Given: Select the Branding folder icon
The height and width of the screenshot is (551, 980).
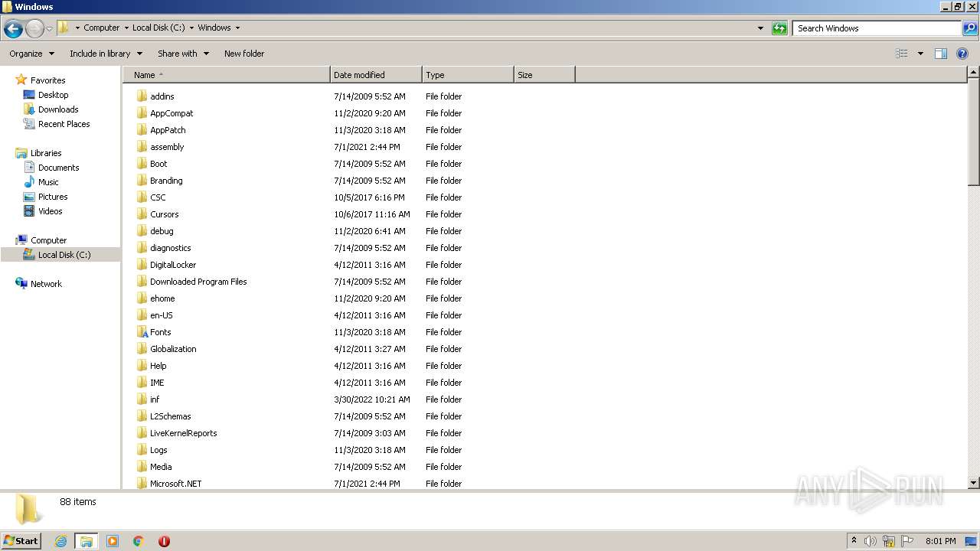Looking at the screenshot, I should (x=142, y=181).
